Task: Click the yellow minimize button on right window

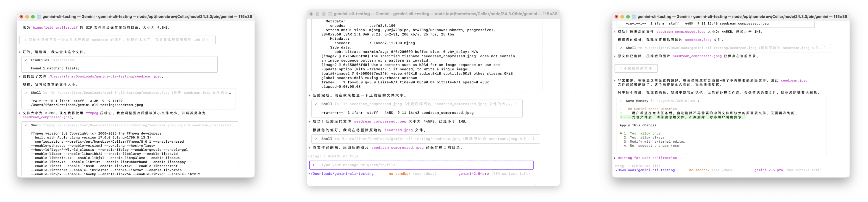Action: point(622,16)
